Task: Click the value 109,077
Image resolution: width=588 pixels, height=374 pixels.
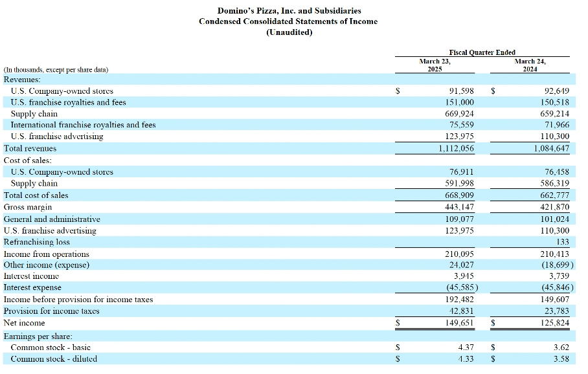Action: click(x=459, y=219)
